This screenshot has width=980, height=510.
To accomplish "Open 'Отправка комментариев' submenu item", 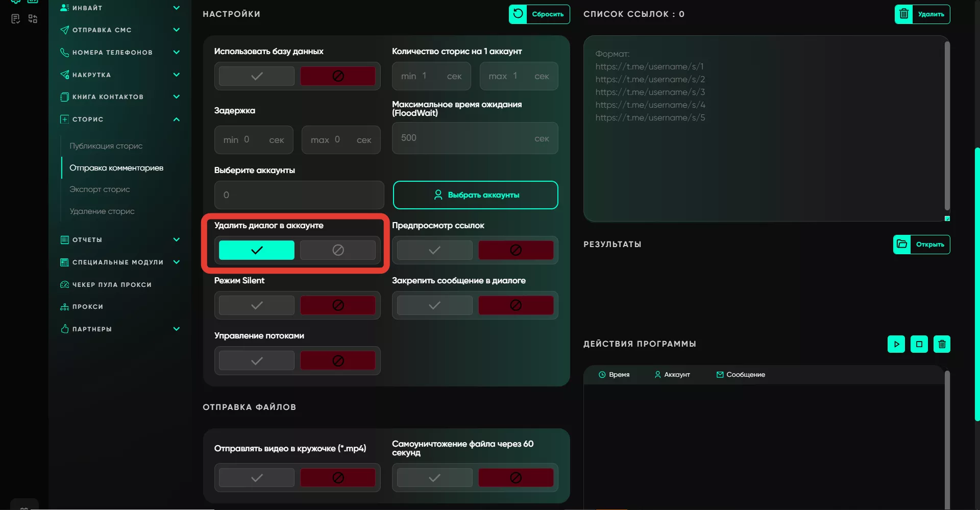I will click(116, 168).
